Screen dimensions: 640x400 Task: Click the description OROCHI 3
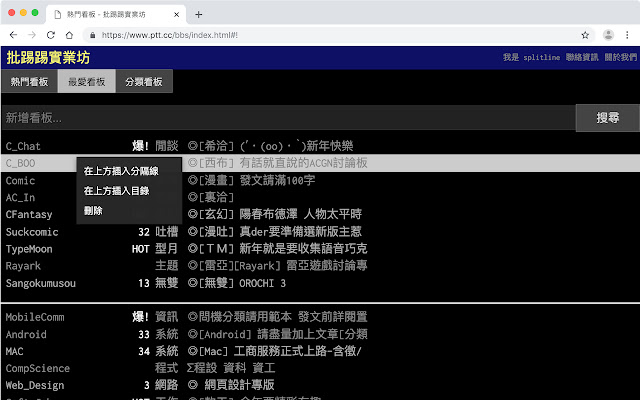(262, 283)
